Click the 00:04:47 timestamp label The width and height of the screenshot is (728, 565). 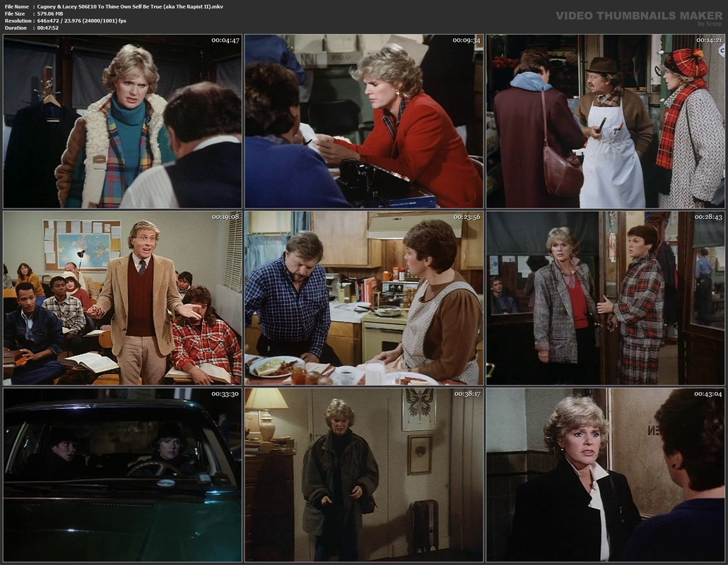[x=225, y=40]
